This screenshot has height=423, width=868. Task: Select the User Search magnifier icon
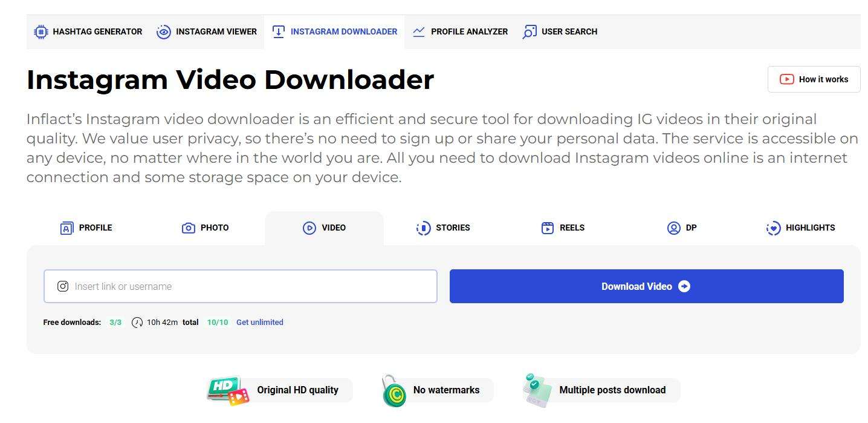529,31
